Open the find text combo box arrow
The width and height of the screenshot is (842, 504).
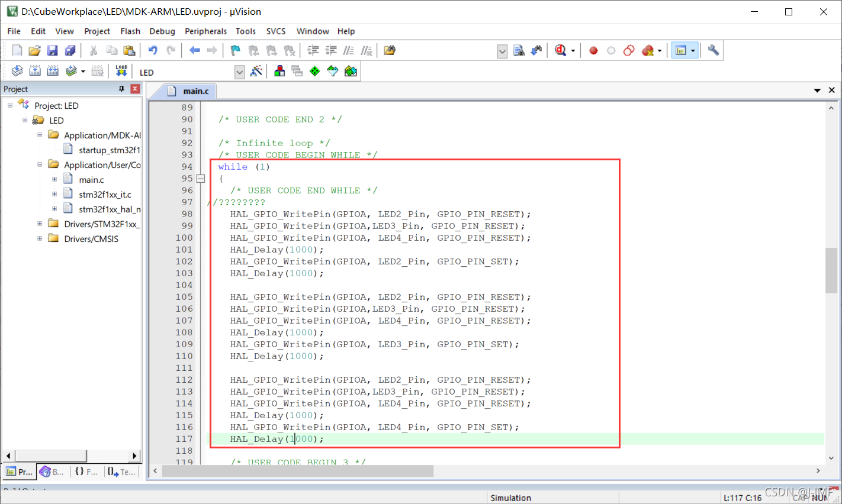(502, 51)
